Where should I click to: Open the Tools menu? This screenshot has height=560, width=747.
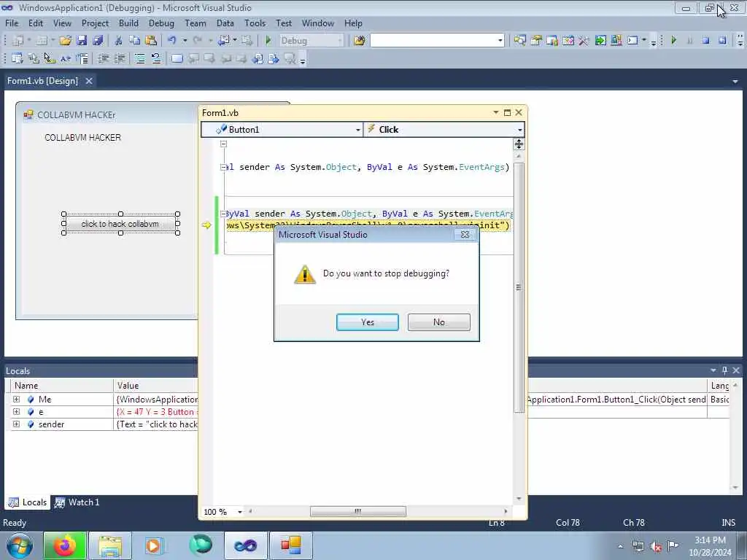(x=255, y=23)
